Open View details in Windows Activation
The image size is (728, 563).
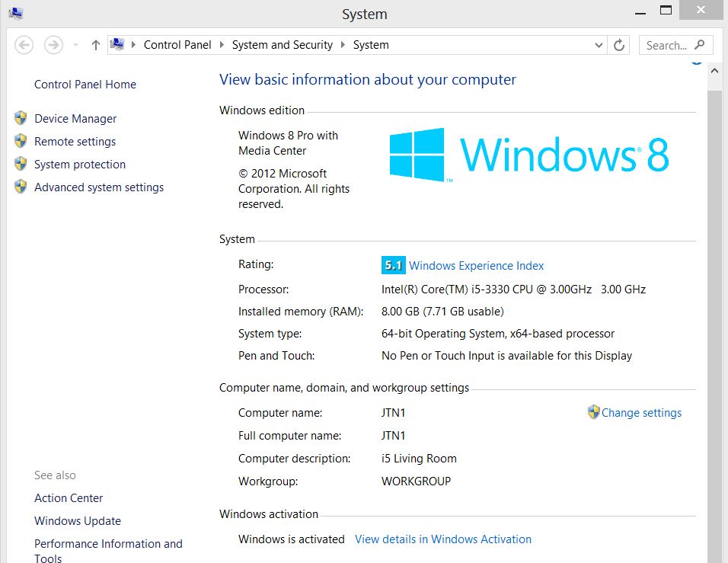pos(443,539)
